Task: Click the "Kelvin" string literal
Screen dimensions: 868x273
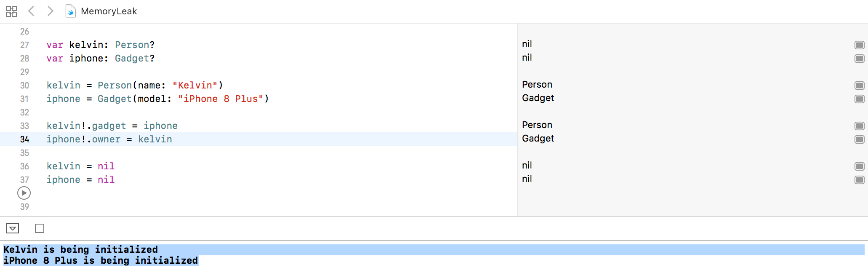Action: (195, 86)
